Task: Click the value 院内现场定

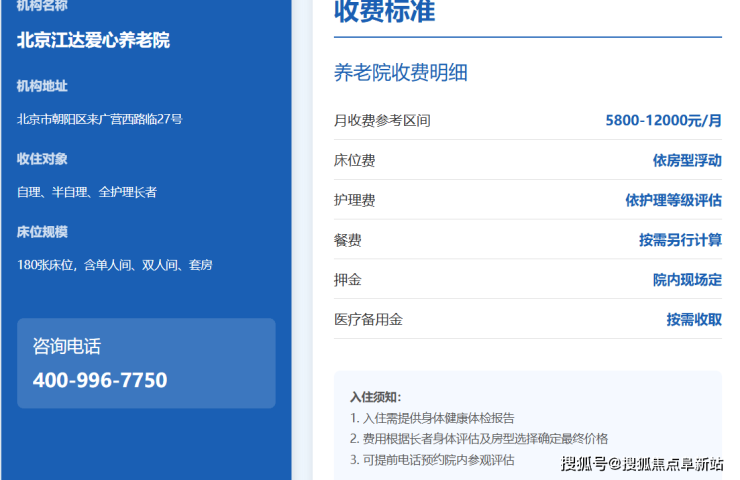Action: 688,280
